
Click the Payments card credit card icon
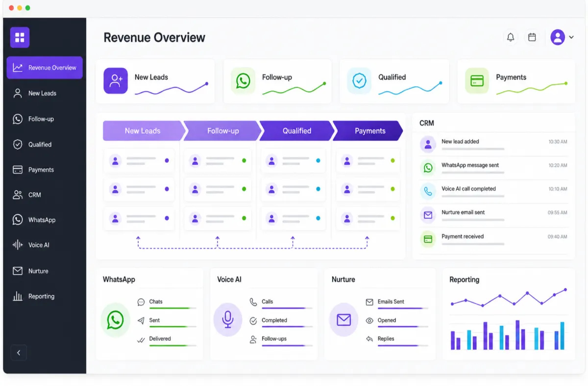[x=477, y=80]
